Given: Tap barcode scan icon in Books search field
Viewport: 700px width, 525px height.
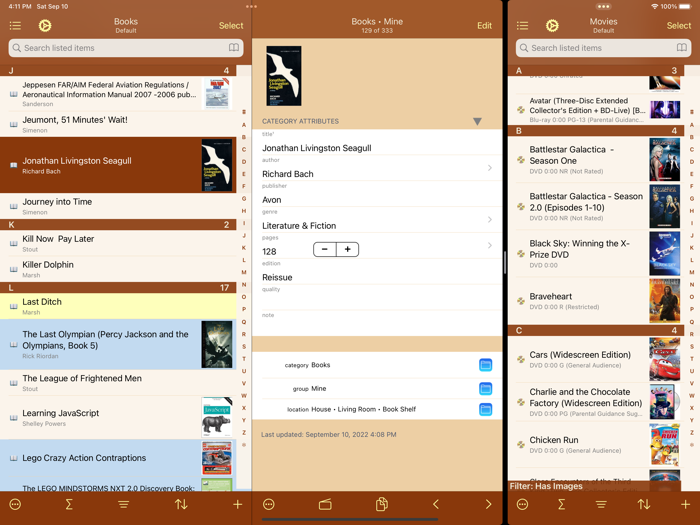Looking at the screenshot, I should [233, 48].
